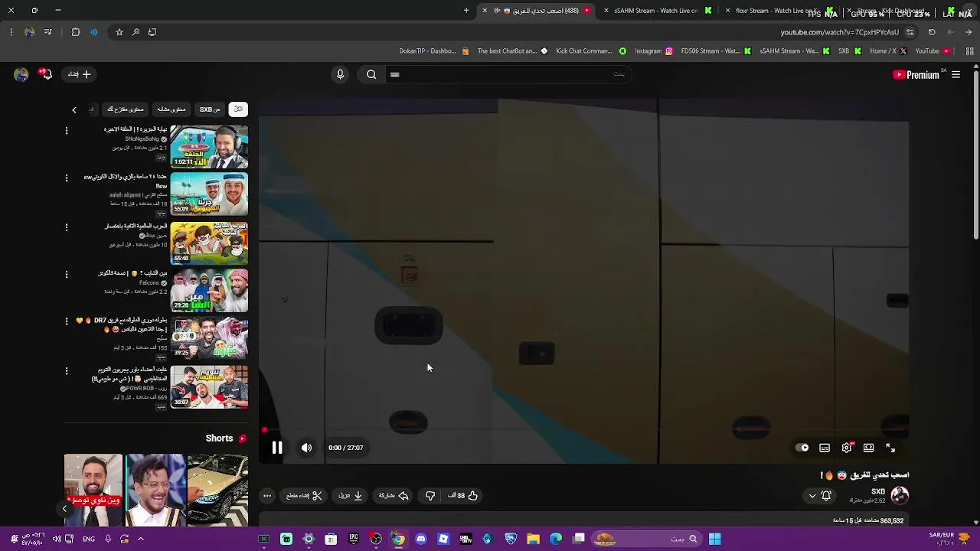Open the DR7 video title
Screen dimensions: 980x551
(121, 324)
